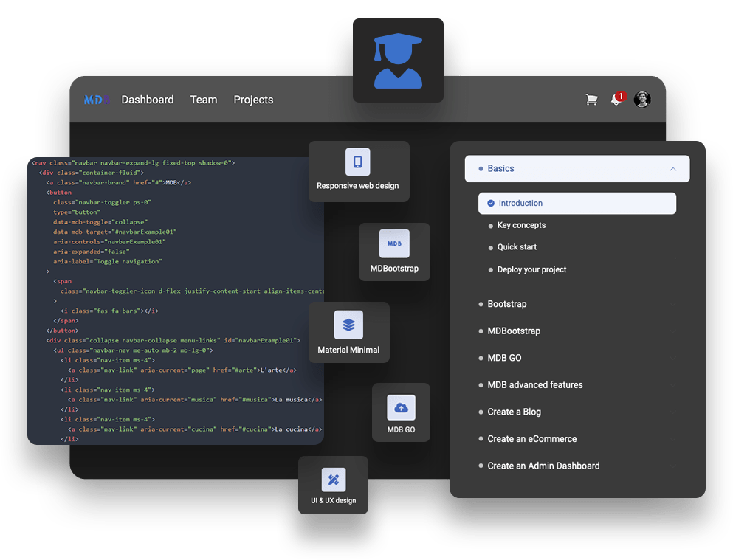Select the Material Minimal layers icon

point(348,325)
